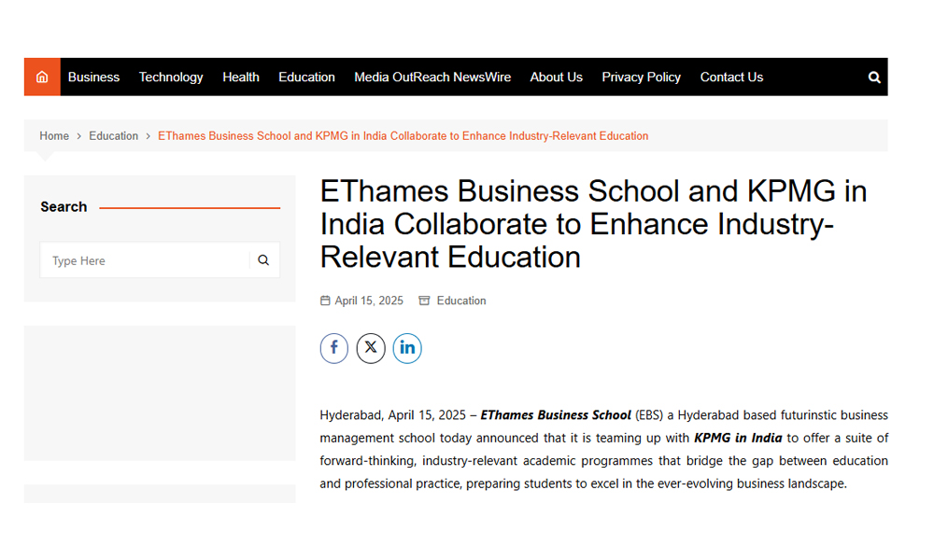This screenshot has height=560, width=934.
Task: Go to the Health section
Action: 241,77
